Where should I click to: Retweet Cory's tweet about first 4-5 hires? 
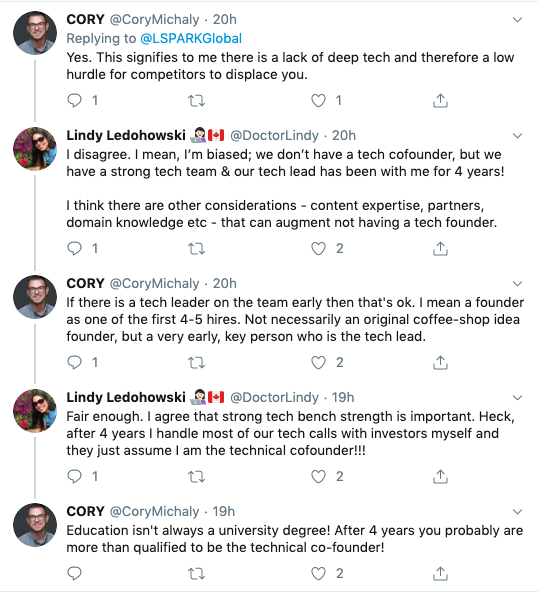click(x=196, y=362)
